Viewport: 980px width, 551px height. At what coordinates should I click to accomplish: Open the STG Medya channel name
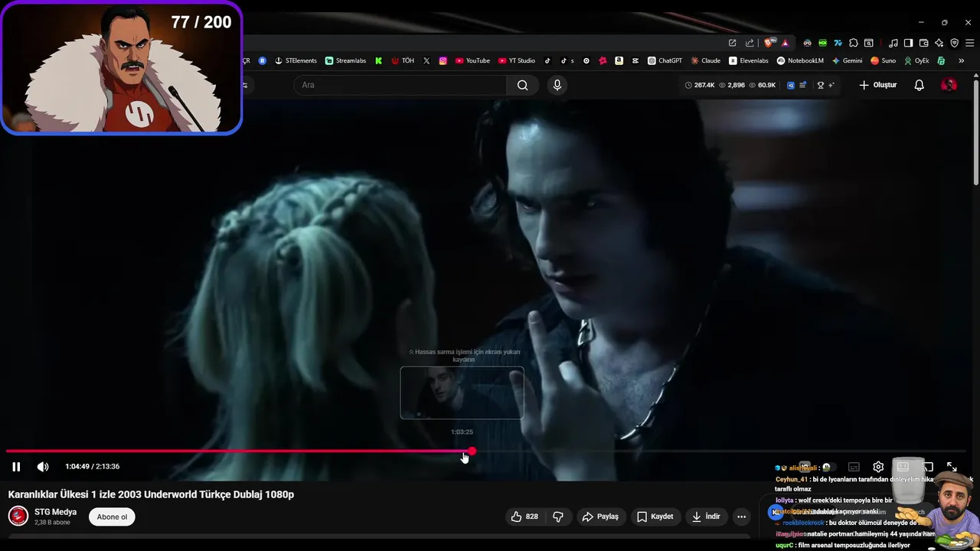click(x=55, y=512)
